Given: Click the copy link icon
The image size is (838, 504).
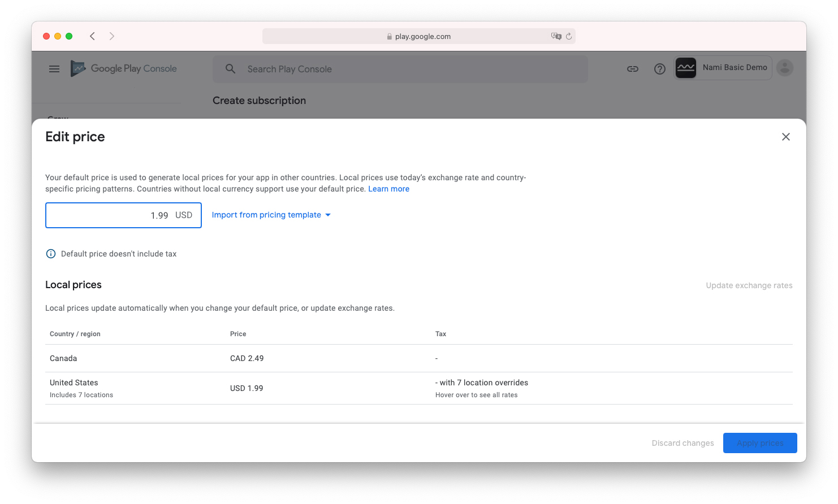Looking at the screenshot, I should (x=633, y=69).
